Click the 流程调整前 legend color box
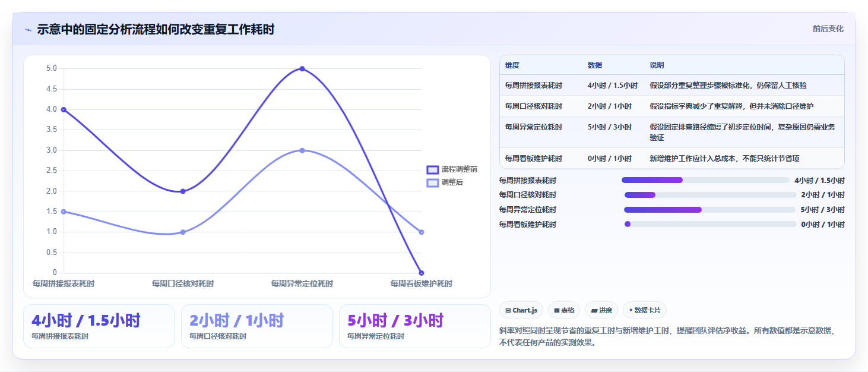This screenshot has width=868, height=372. pos(433,169)
